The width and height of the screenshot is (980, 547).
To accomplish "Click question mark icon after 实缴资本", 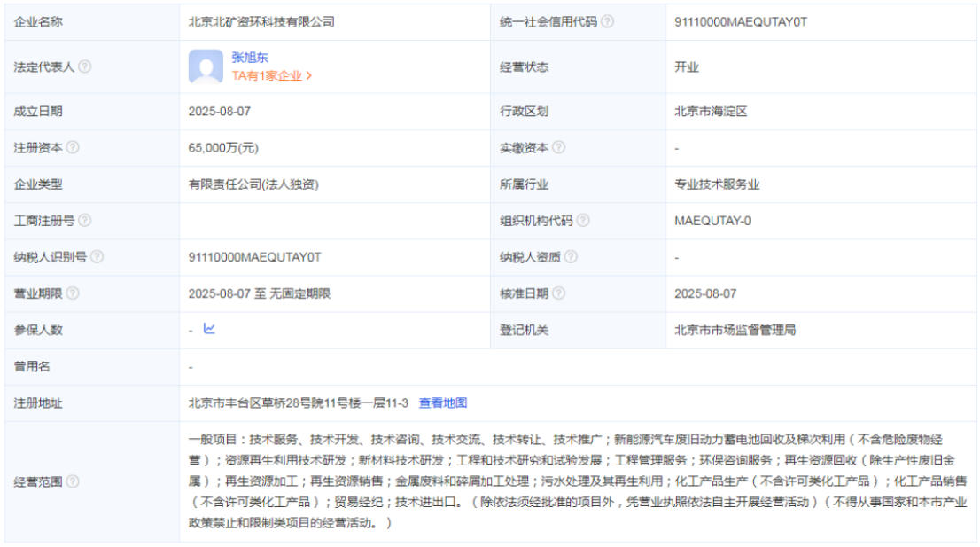I will tap(559, 148).
